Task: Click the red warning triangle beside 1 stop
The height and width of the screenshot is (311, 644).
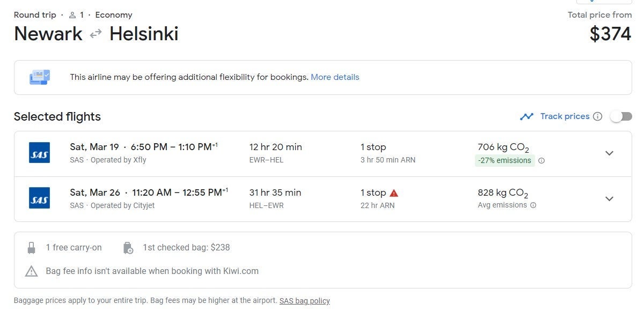Action: (x=394, y=193)
